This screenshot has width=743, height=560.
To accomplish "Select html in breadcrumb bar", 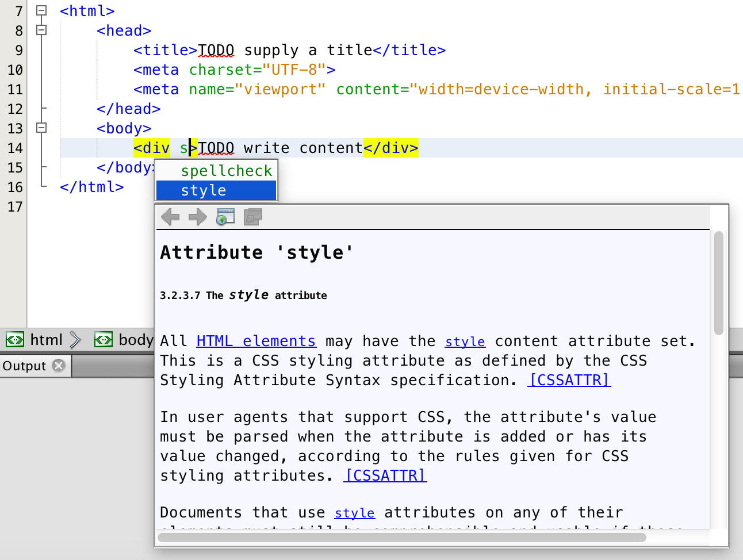I will click(46, 340).
